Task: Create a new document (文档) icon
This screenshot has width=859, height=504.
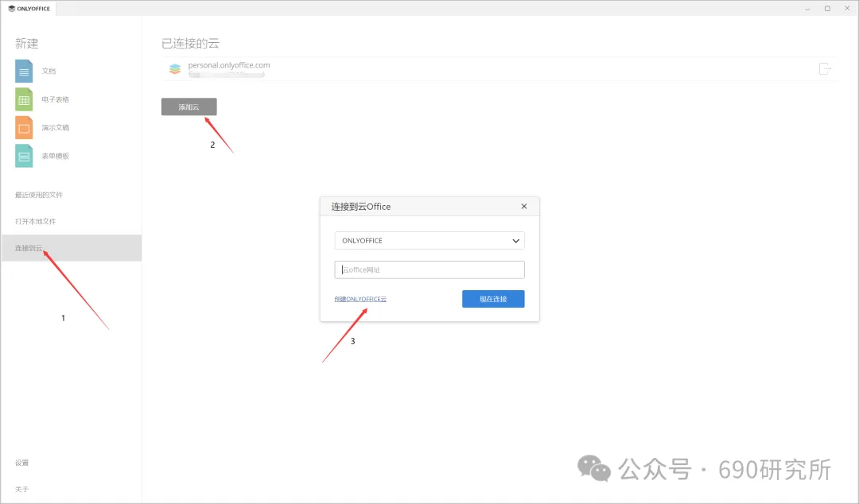Action: [24, 72]
